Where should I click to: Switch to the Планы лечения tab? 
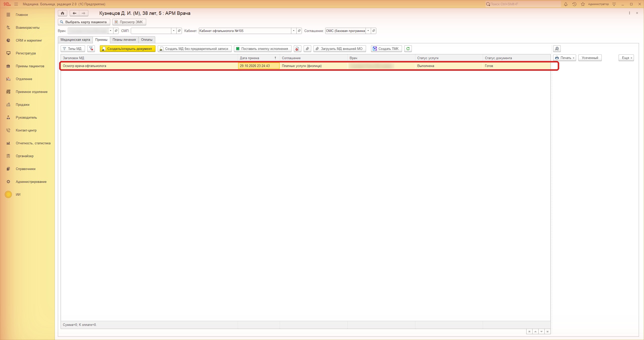click(124, 40)
